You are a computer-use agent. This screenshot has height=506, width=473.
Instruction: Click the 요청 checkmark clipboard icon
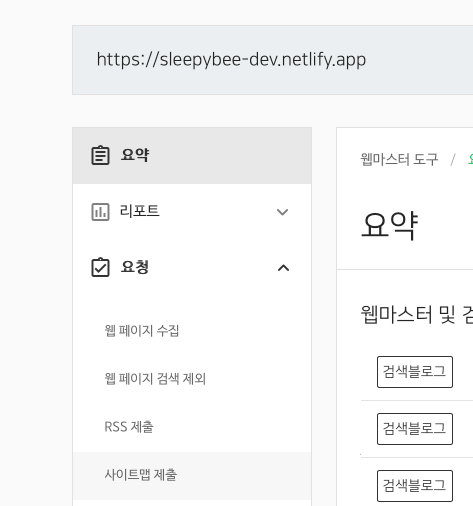click(x=100, y=267)
